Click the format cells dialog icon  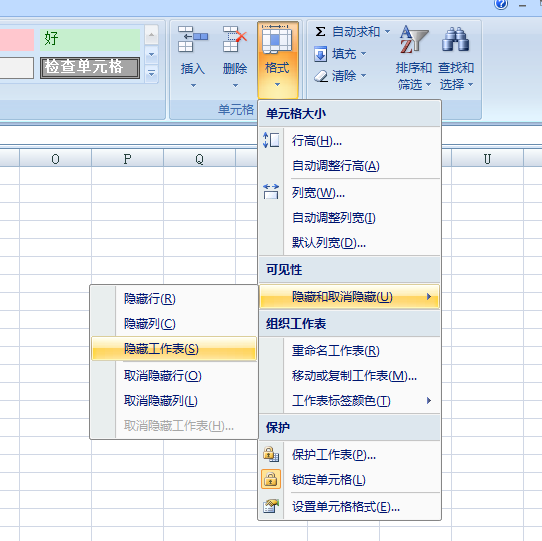(x=271, y=507)
